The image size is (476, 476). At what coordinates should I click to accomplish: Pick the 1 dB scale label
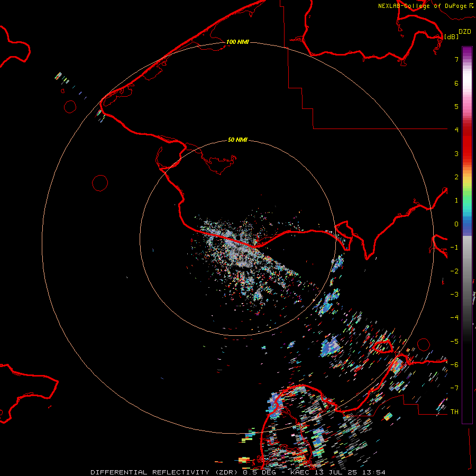(x=456, y=200)
